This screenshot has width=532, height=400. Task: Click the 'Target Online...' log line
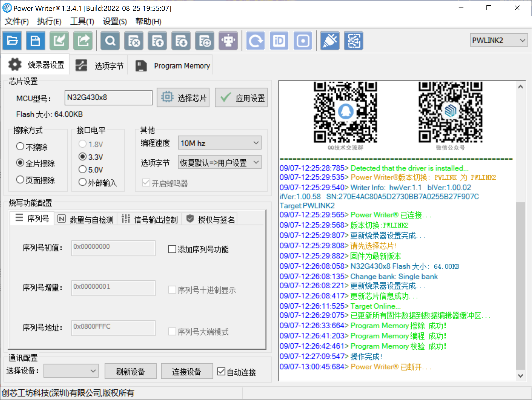tap(340, 306)
